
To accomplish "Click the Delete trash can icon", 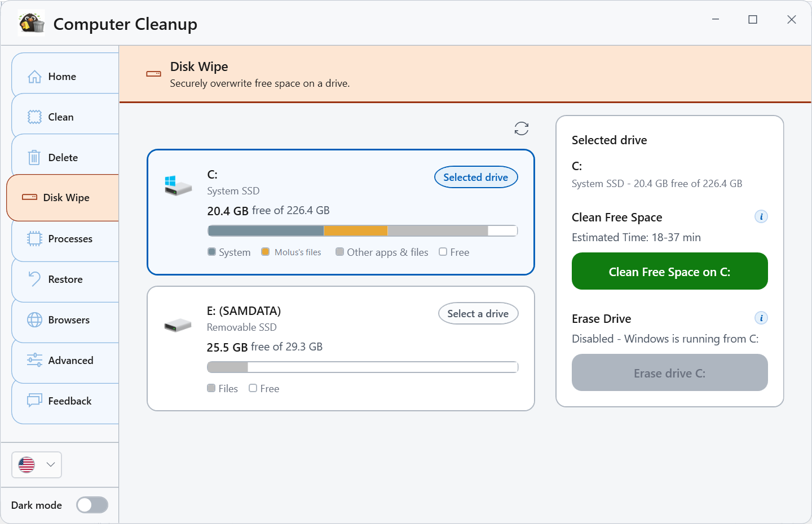I will [34, 157].
